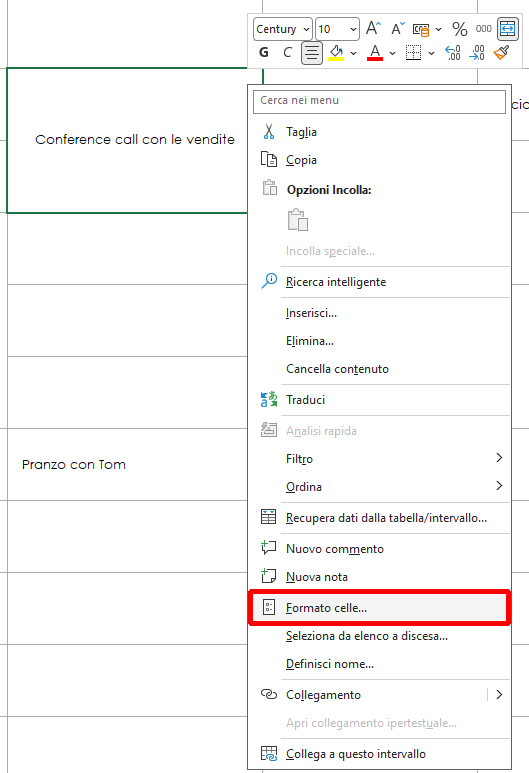Toggle center alignment button

click(312, 53)
